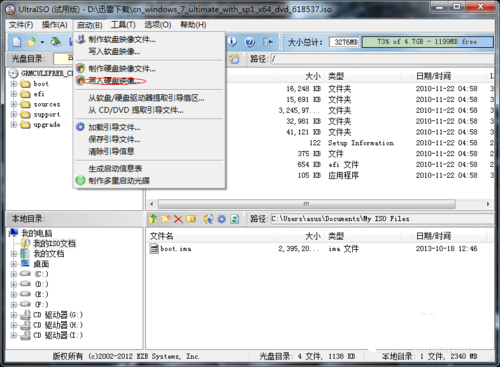The image size is (500, 367).
Task: Click the 大小总计 field showing 3276MB
Action: click(x=345, y=42)
